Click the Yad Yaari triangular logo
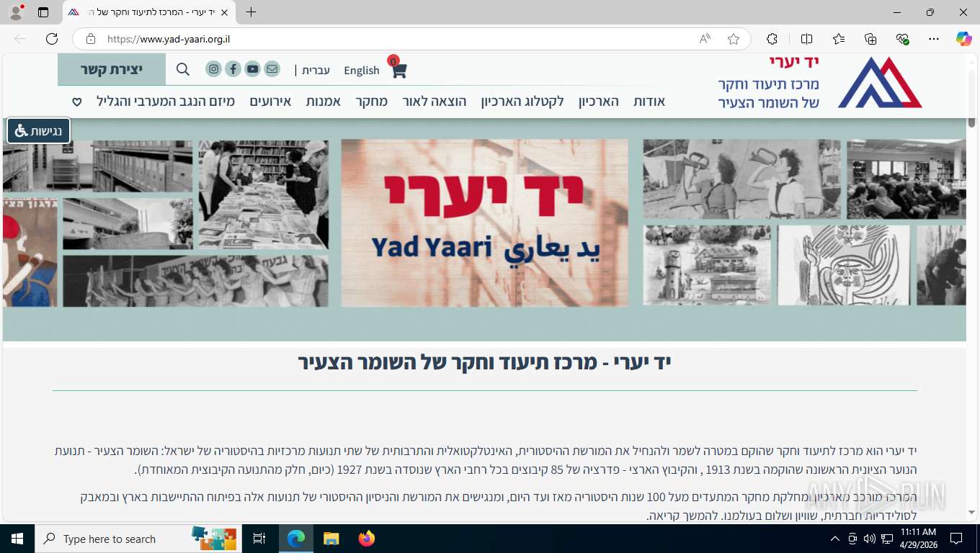The height and width of the screenshot is (553, 980). tap(879, 82)
